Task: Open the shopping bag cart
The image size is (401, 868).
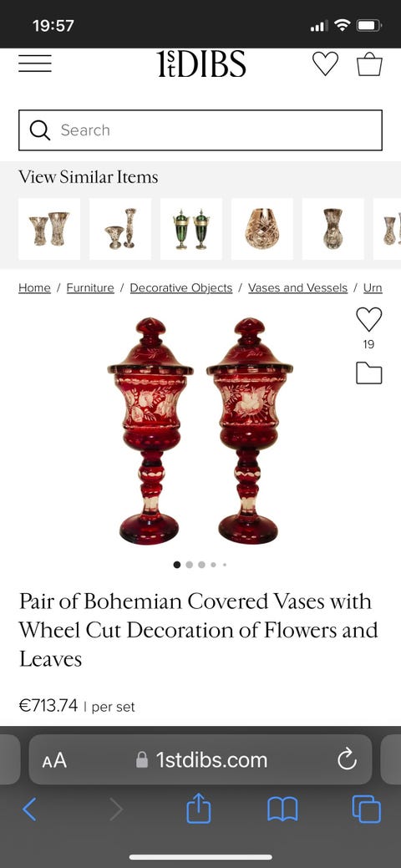Action: tap(369, 63)
